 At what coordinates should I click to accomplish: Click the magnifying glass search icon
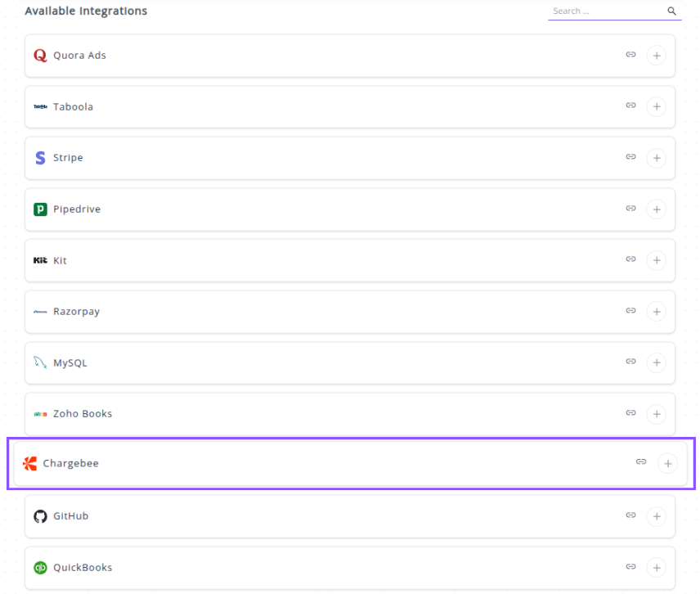[671, 11]
